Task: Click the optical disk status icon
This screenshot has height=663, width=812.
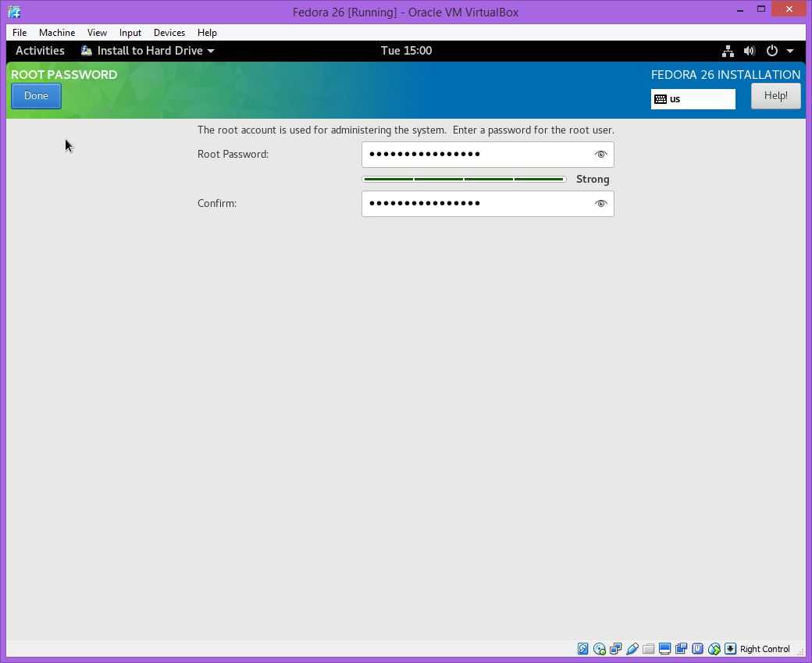Action: 599,648
